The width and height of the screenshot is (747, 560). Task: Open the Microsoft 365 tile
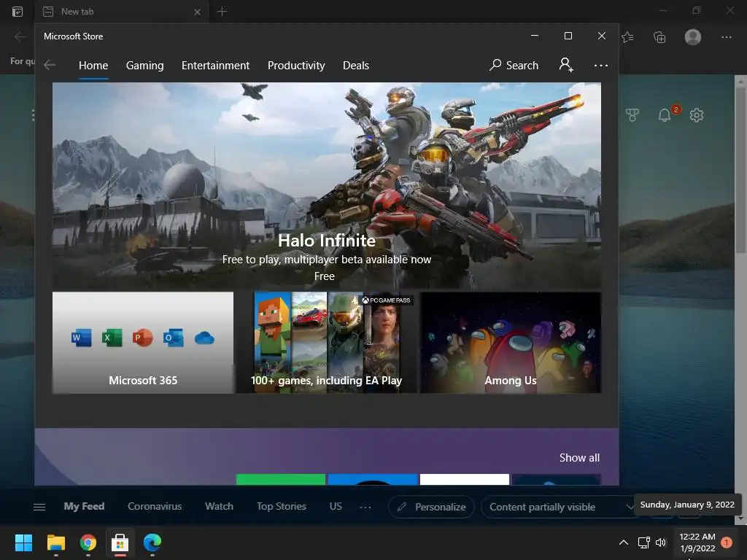tap(143, 343)
